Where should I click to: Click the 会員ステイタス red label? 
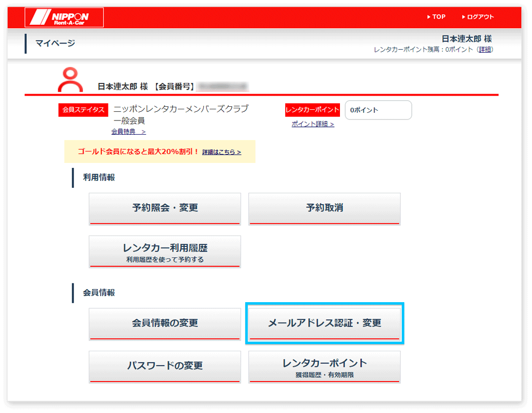click(x=83, y=110)
